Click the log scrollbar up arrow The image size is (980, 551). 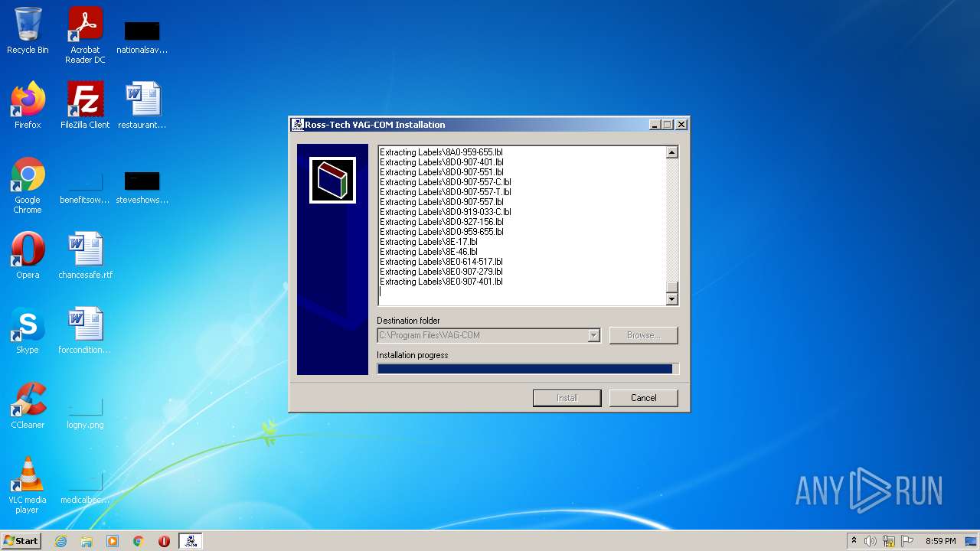click(x=671, y=152)
